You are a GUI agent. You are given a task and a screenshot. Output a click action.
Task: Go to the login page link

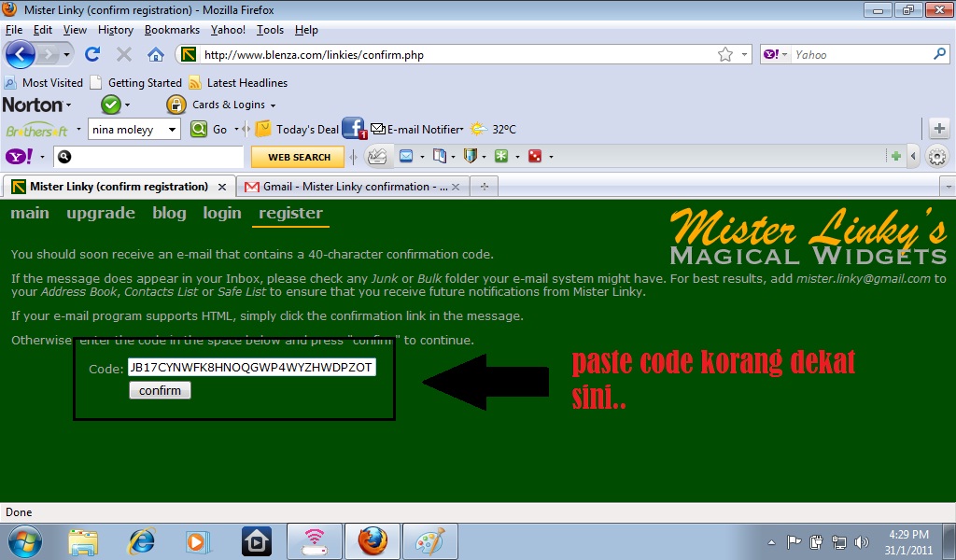[222, 214]
